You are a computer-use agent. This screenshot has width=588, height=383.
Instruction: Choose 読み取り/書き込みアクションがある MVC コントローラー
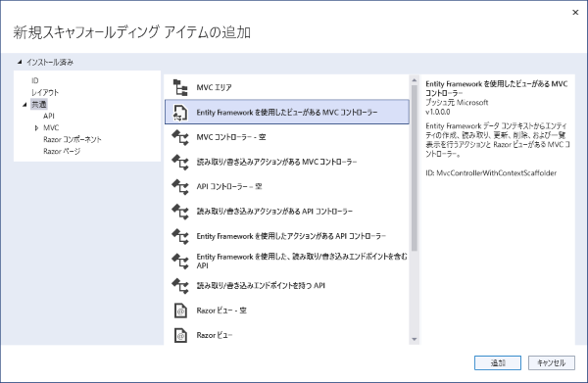coord(287,162)
